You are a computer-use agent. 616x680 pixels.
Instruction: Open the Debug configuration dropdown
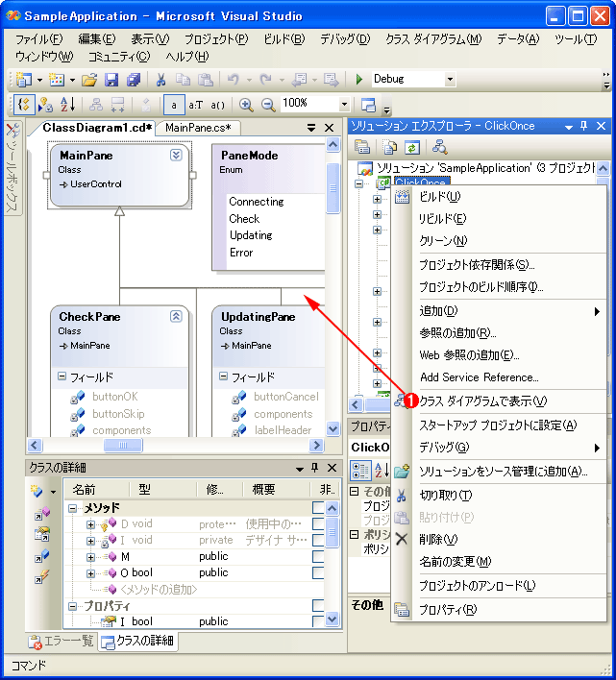point(450,80)
